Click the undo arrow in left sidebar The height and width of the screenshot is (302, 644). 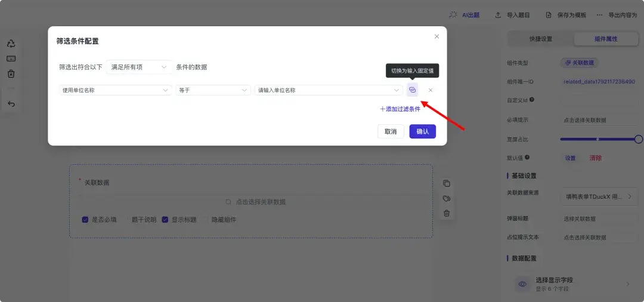tap(11, 104)
